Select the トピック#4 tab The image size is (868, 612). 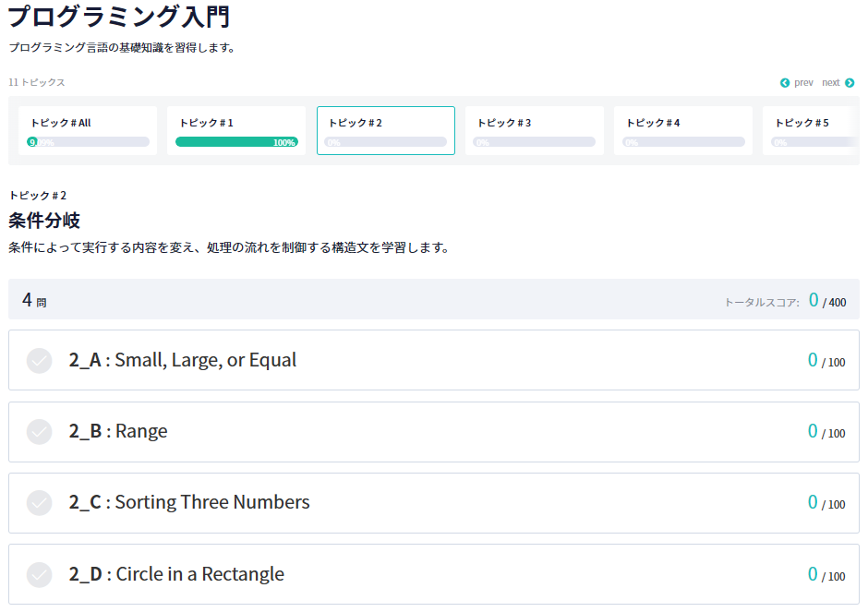point(683,130)
